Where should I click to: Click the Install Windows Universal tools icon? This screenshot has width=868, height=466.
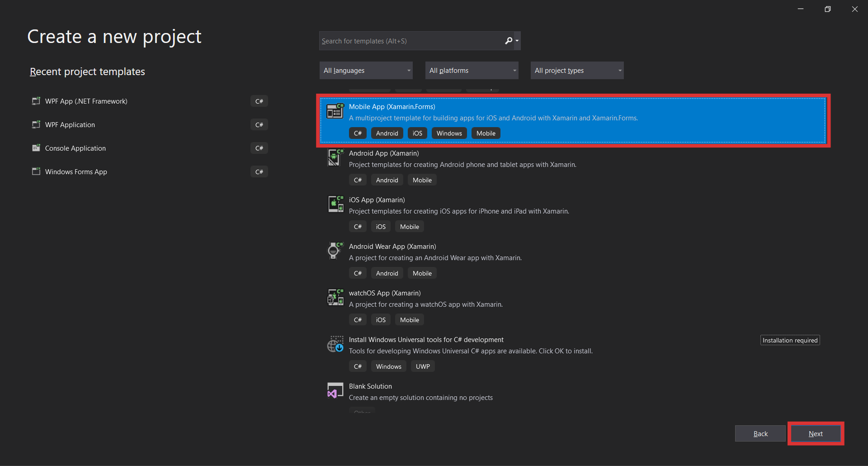335,344
